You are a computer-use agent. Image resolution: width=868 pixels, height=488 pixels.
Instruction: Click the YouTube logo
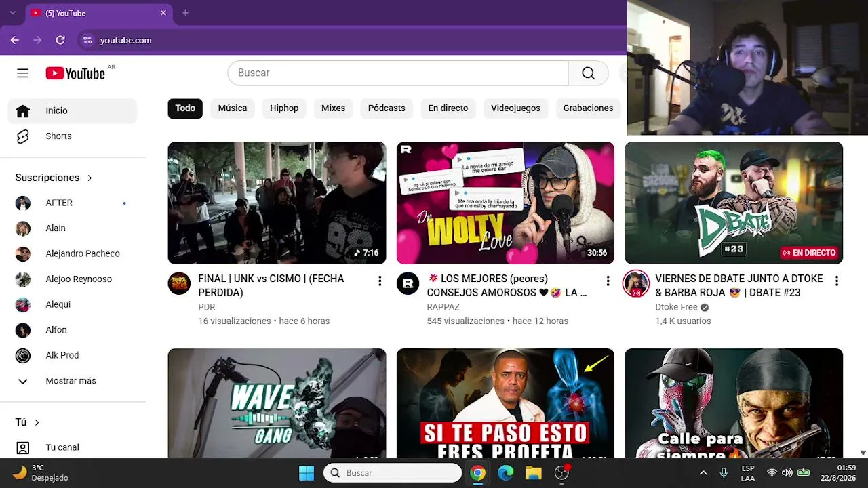(x=75, y=73)
